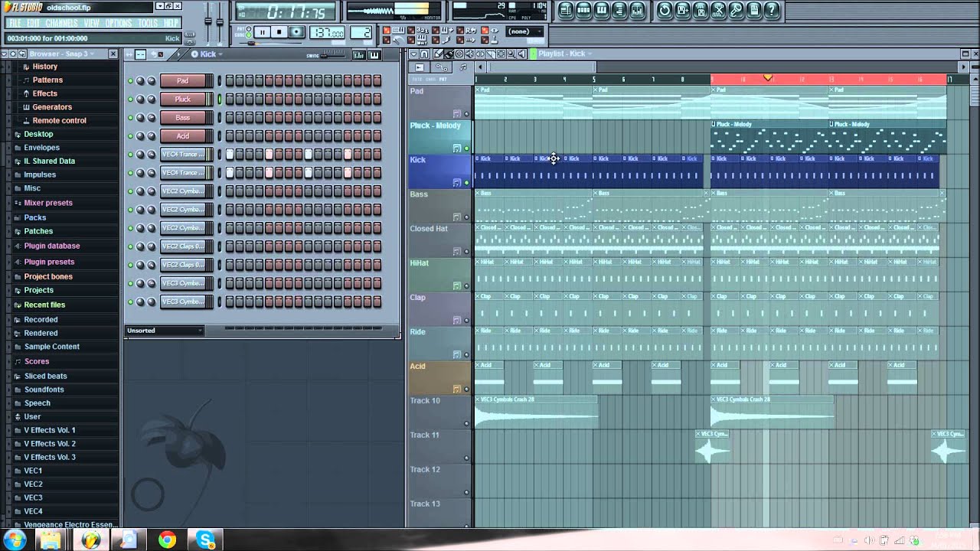This screenshot has height=551, width=980.
Task: Open the FILE menu
Action: 15,23
